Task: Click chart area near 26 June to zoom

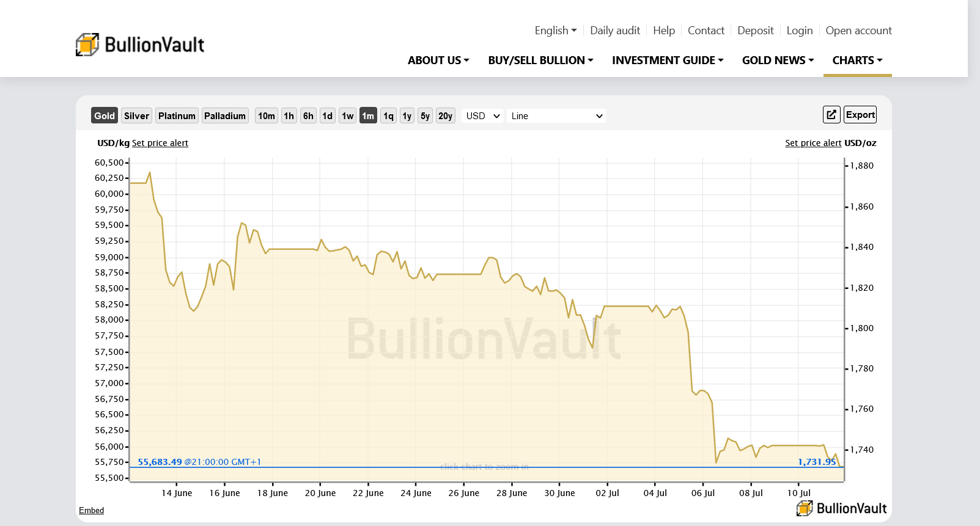Action: click(x=463, y=367)
